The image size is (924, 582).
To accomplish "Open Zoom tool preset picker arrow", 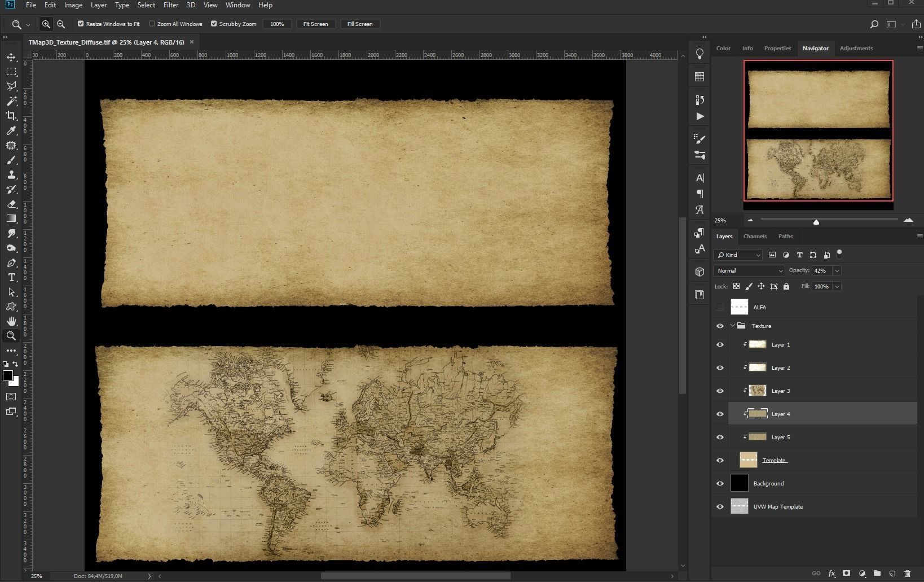I will coord(28,25).
